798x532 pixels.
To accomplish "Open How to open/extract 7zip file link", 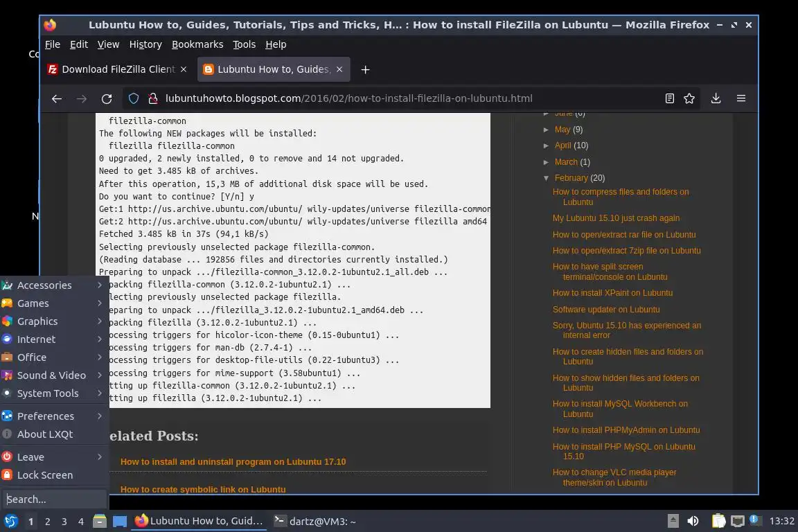I will (x=626, y=251).
